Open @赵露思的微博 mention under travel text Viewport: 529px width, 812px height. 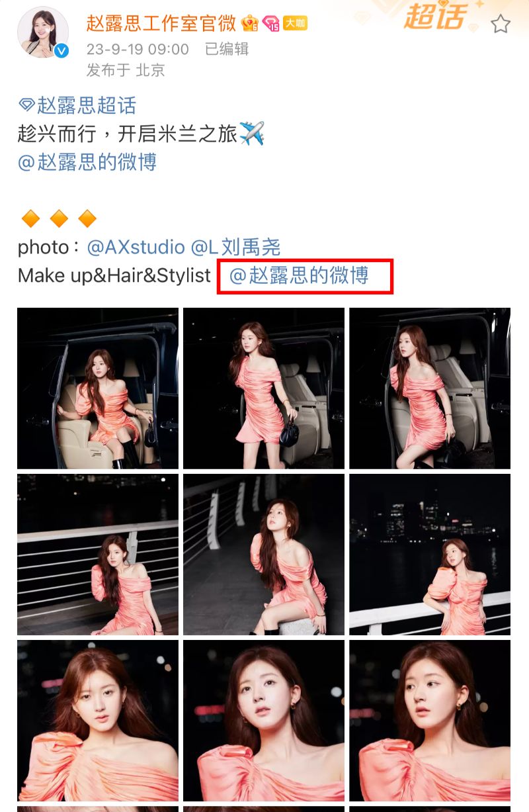pos(87,162)
